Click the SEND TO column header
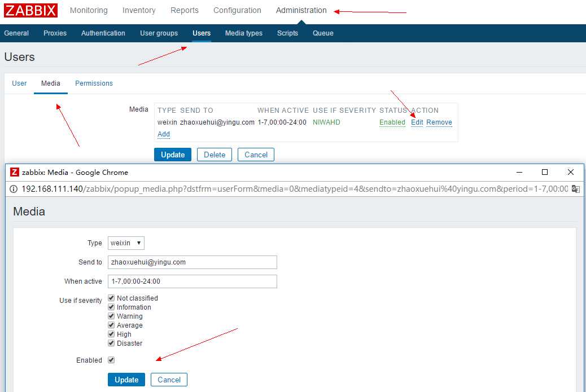 click(x=196, y=111)
